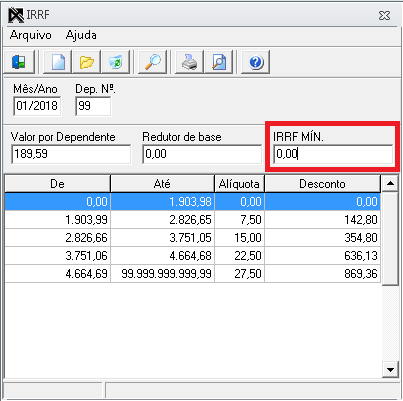
Task: Click the Redutor de base field
Action: (x=202, y=154)
